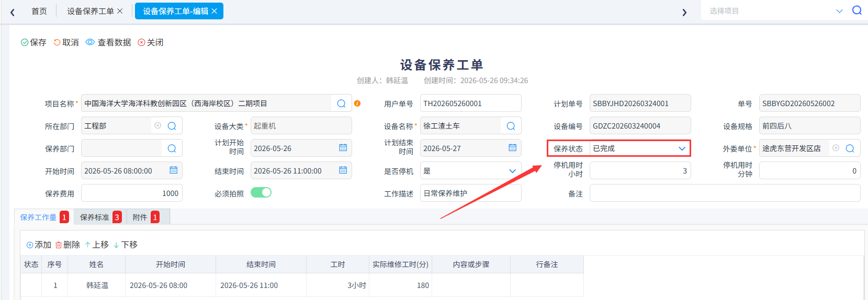Save the work order with 保存
Viewport: 868px width, 300px height.
pos(33,42)
